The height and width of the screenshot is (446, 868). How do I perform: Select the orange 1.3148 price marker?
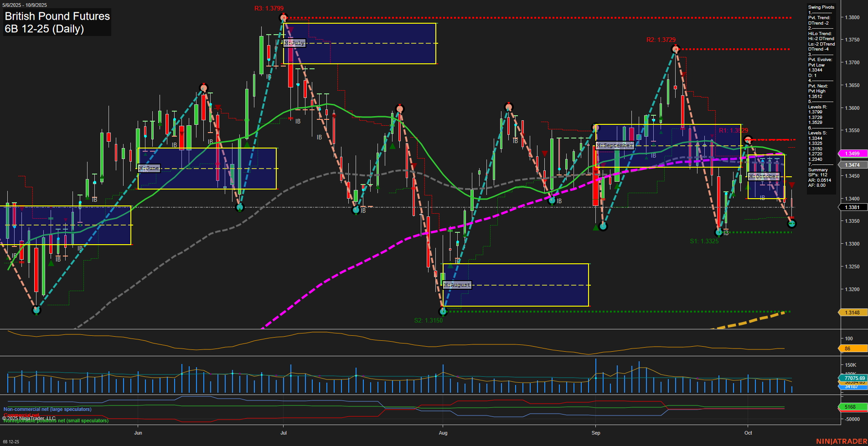click(x=852, y=313)
